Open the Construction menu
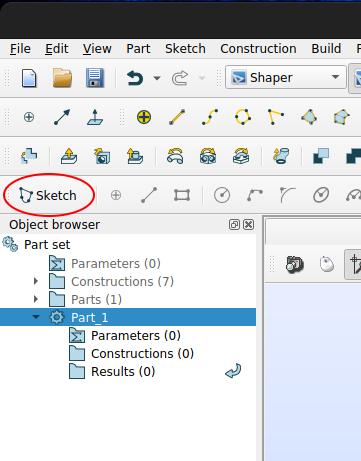The width and height of the screenshot is (361, 461). coord(258,49)
